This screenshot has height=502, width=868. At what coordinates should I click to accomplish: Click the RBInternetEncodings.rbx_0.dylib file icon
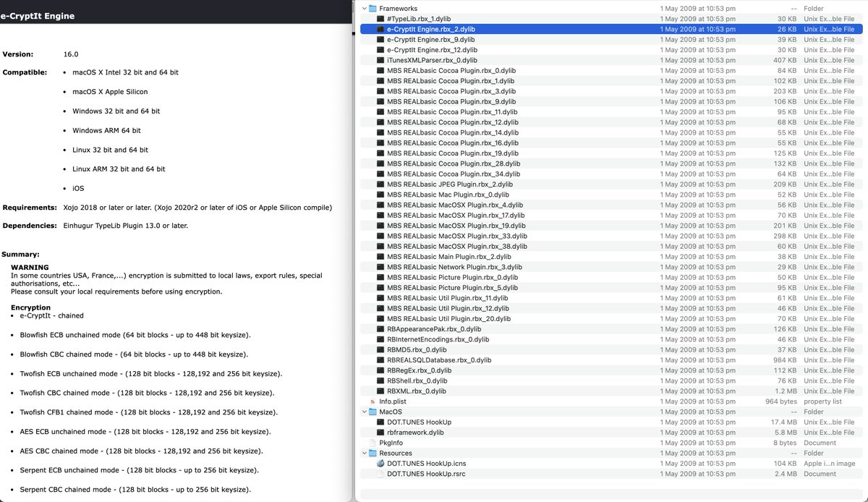click(380, 339)
